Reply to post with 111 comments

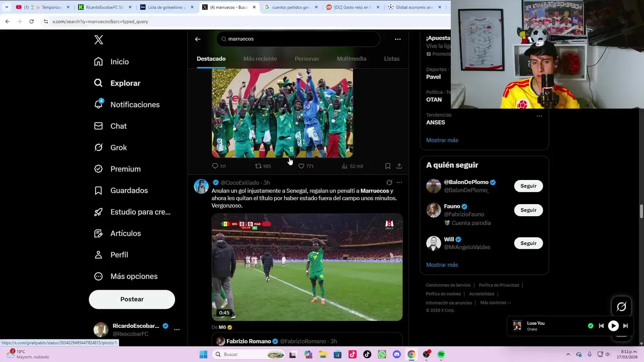[219, 166]
